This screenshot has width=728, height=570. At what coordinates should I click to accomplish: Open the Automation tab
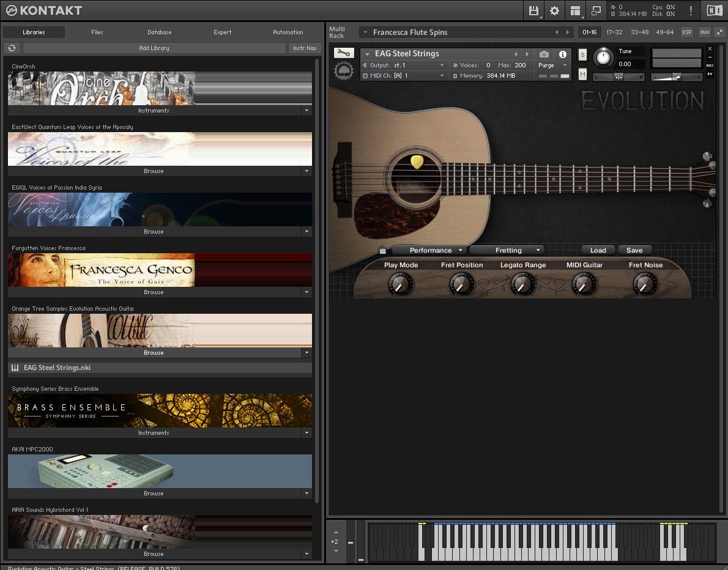coord(288,32)
